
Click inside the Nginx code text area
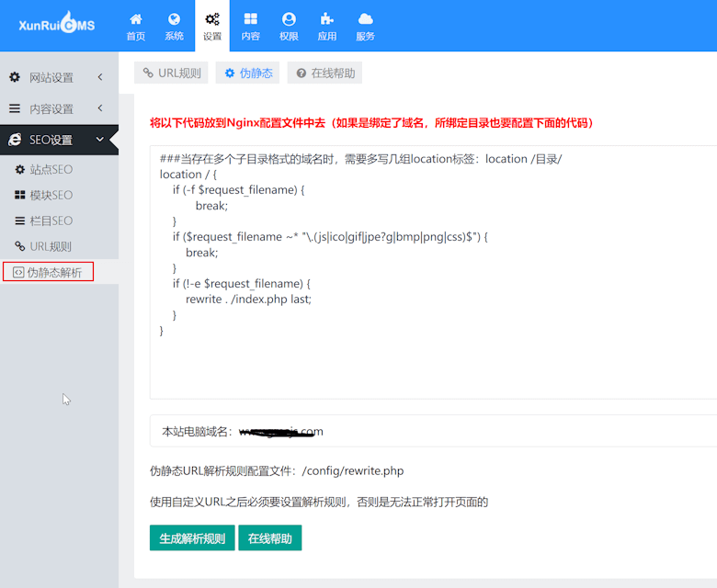[433, 273]
